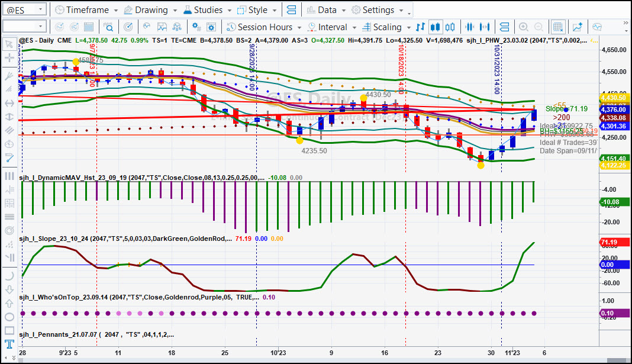Zoom out on the chart
Viewport: 632px width, 364px height.
[x=539, y=27]
